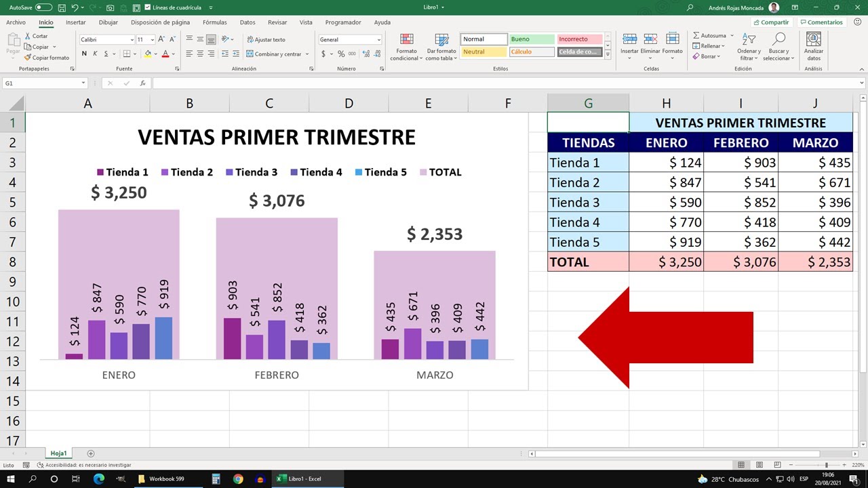868x488 pixels.
Task: Click Copiar formato paintbrush
Action: [46, 58]
